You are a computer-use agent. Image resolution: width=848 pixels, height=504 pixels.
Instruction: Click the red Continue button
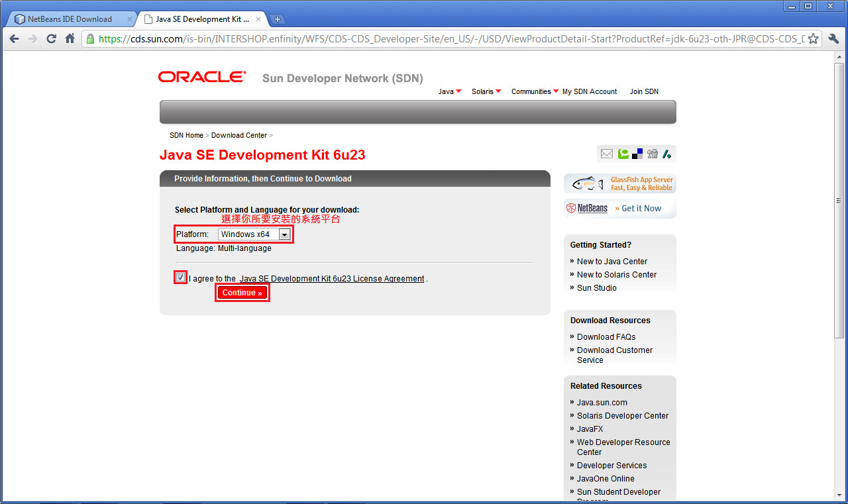[x=242, y=293]
